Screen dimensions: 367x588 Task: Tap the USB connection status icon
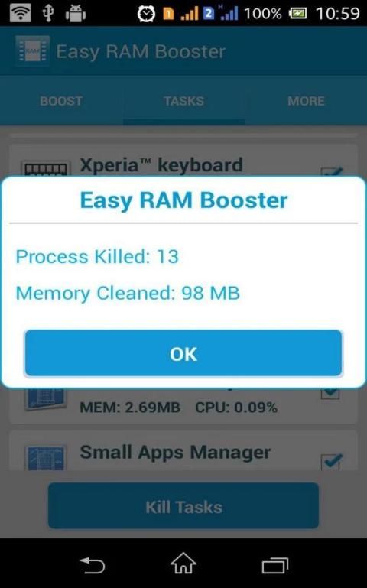pyautogui.click(x=48, y=14)
